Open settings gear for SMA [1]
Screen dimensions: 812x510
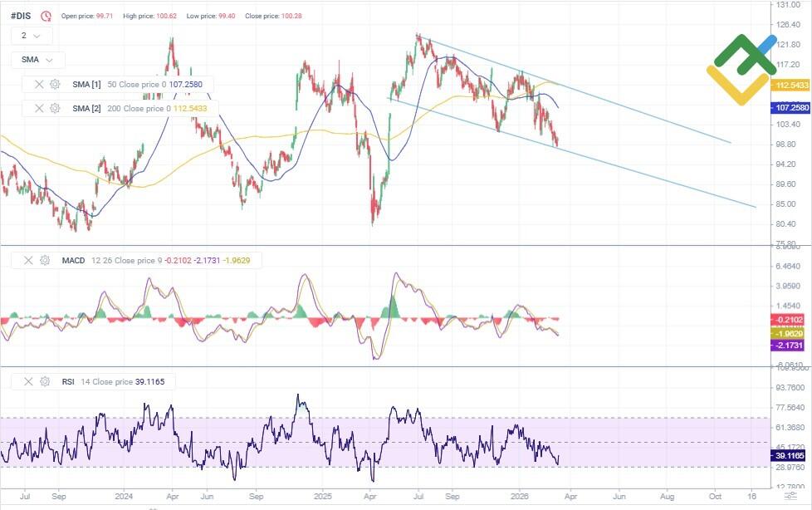55,84
